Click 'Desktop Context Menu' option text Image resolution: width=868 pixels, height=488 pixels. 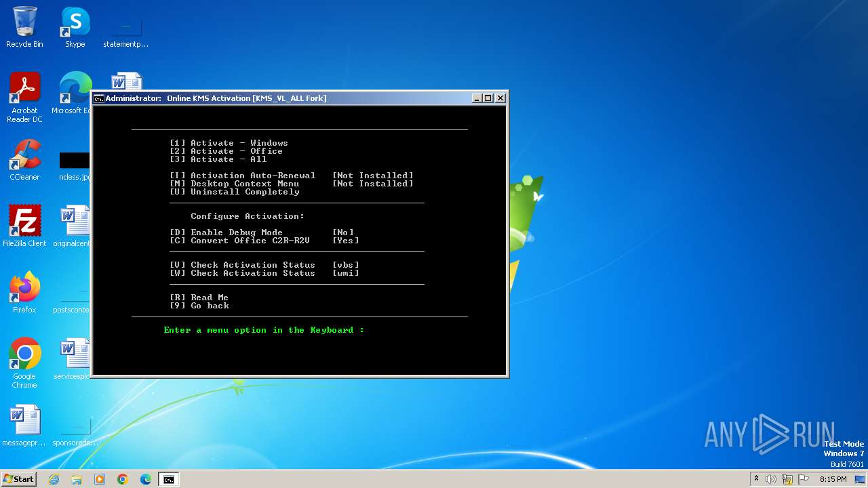tap(245, 184)
